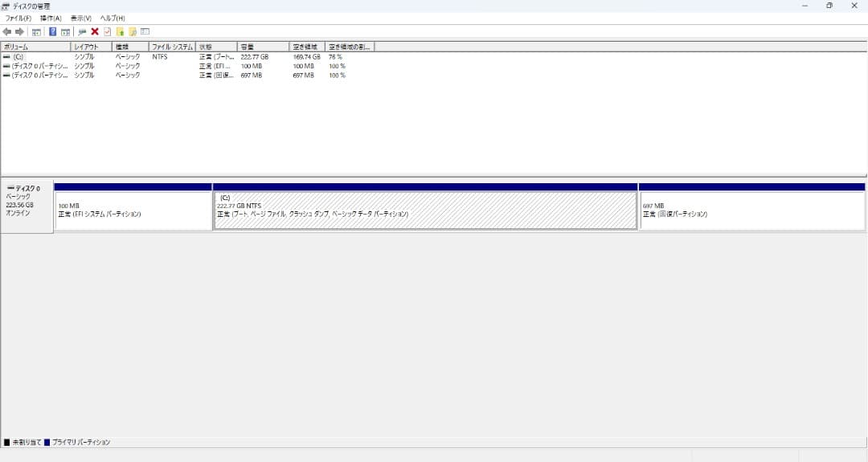Minimize the ディスクの管理 window

coord(805,6)
